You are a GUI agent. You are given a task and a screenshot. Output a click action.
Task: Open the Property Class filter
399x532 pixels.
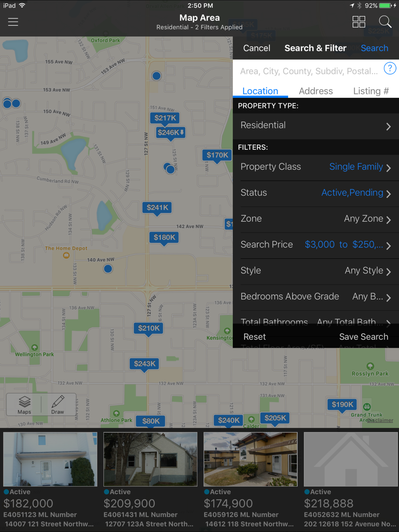click(x=316, y=167)
